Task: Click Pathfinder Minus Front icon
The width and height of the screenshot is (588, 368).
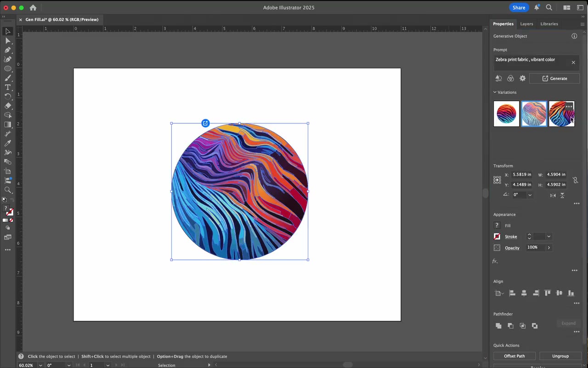Action: (510, 326)
